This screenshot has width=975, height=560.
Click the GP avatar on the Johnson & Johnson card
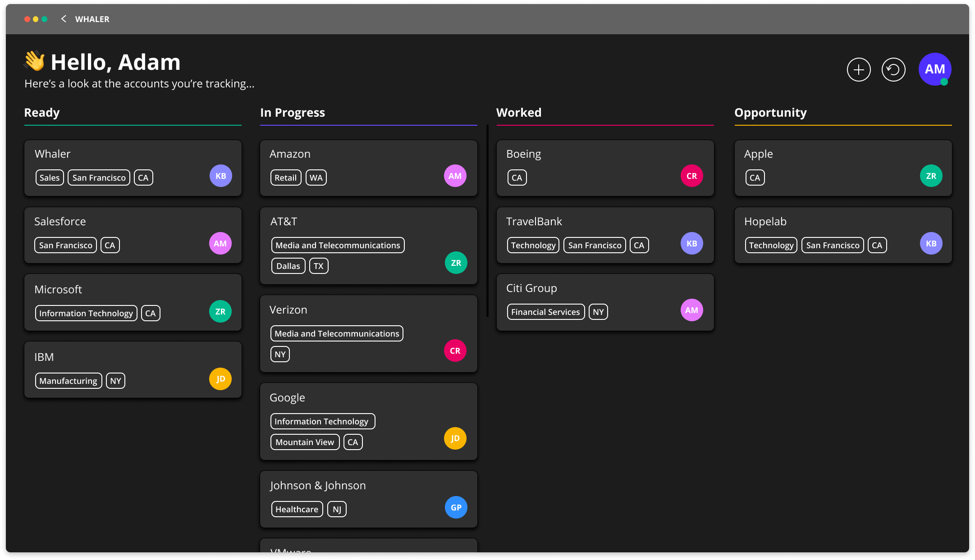(456, 507)
